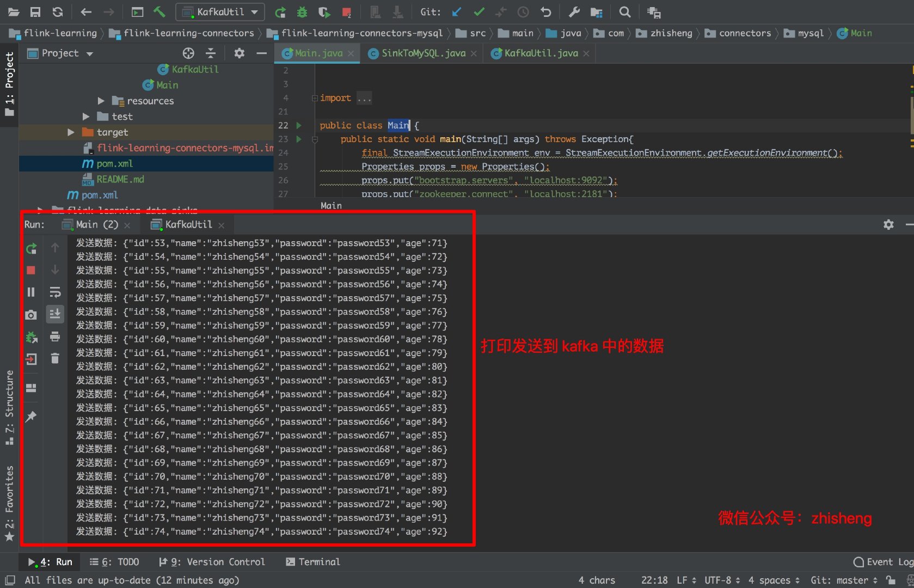914x588 pixels.
Task: Expand the resources folder
Action: pyautogui.click(x=101, y=101)
